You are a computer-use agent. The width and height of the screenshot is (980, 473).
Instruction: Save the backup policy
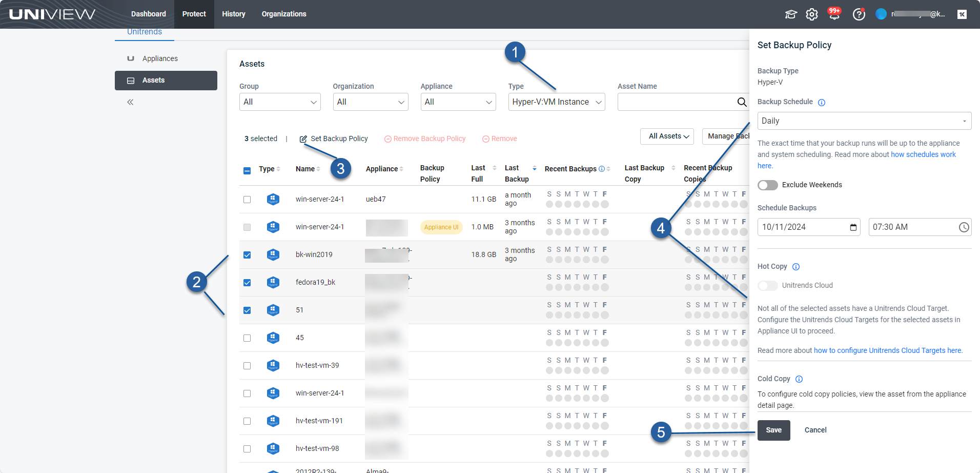[774, 430]
